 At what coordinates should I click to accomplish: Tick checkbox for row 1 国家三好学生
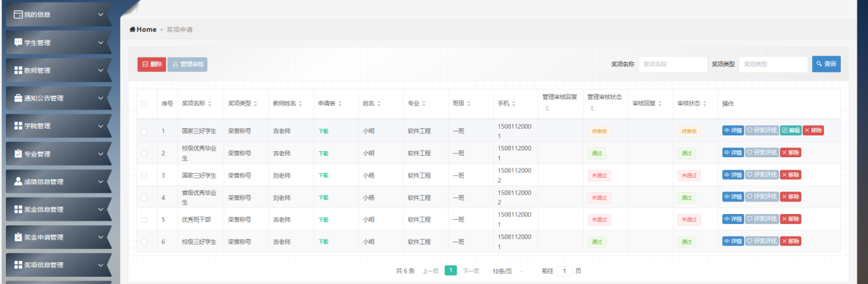[144, 131]
